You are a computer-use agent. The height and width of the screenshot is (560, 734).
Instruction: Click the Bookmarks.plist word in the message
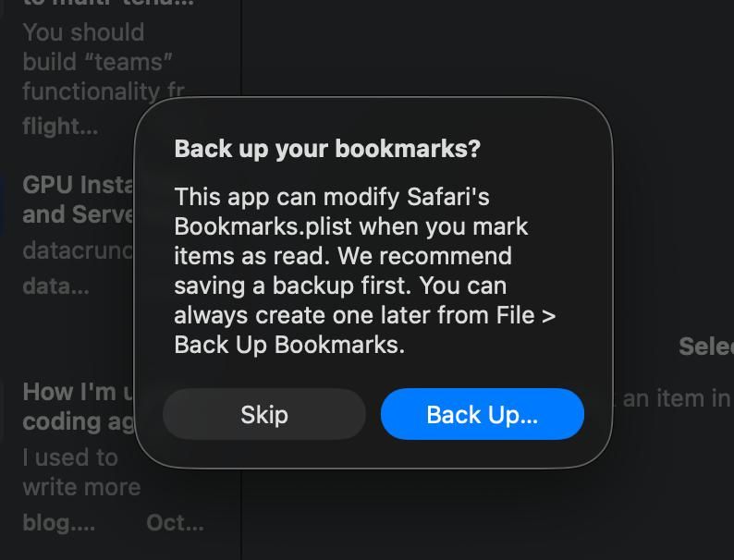tap(263, 226)
